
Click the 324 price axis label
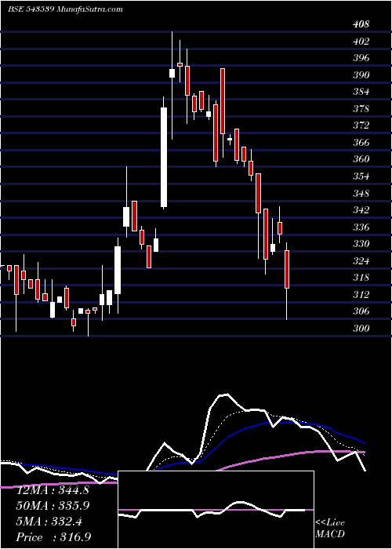point(361,261)
